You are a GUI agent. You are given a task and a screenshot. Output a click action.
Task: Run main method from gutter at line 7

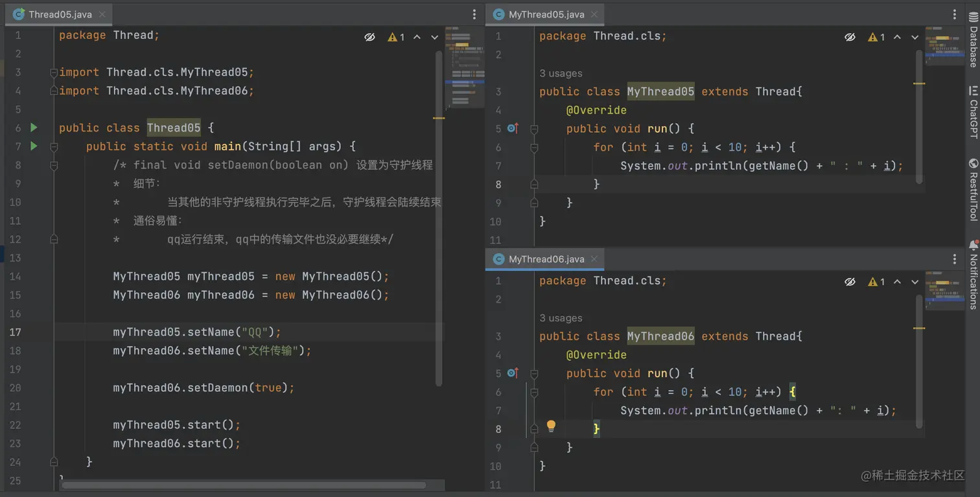click(34, 146)
